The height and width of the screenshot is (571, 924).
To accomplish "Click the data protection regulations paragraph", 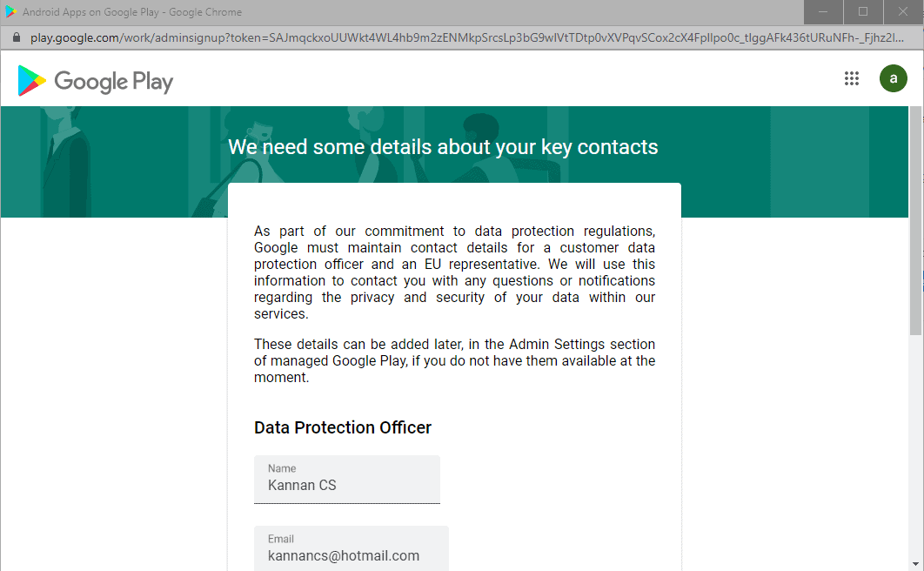I will click(x=454, y=272).
